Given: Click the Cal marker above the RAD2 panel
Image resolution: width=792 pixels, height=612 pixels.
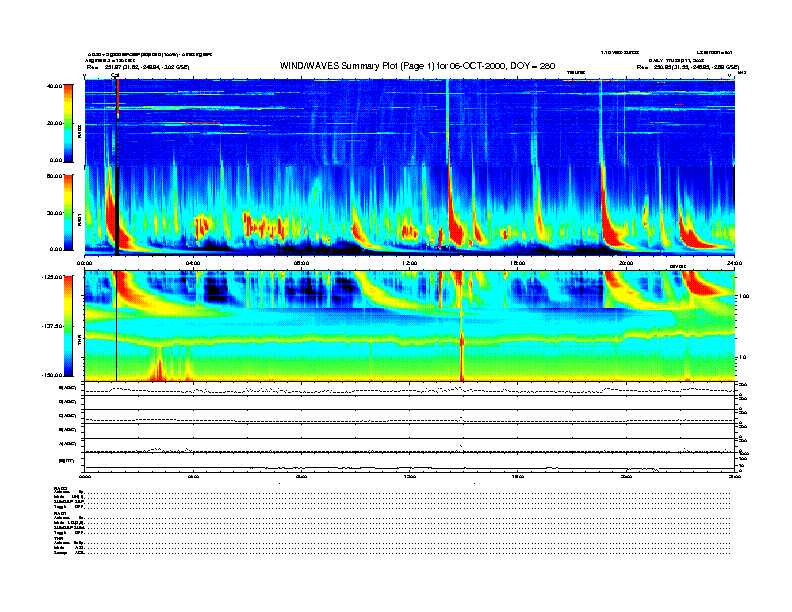Looking at the screenshot, I should (115, 76).
